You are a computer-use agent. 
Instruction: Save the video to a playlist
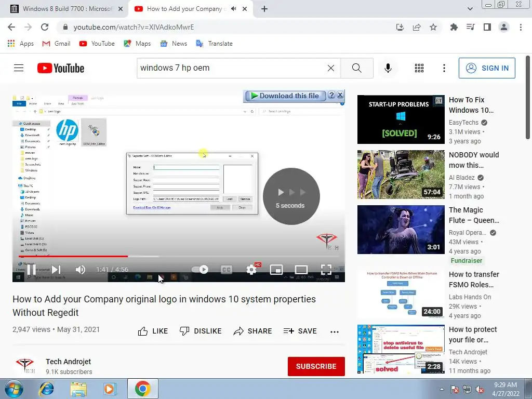coord(300,331)
